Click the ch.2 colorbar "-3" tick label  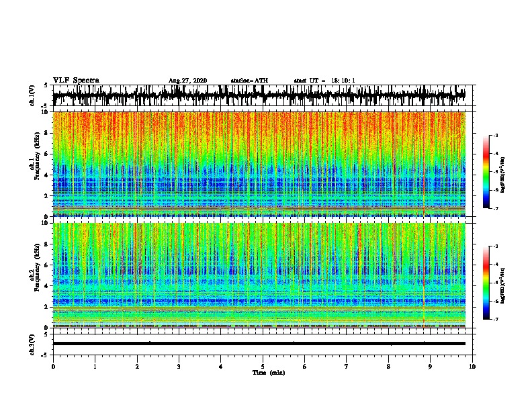point(496,246)
